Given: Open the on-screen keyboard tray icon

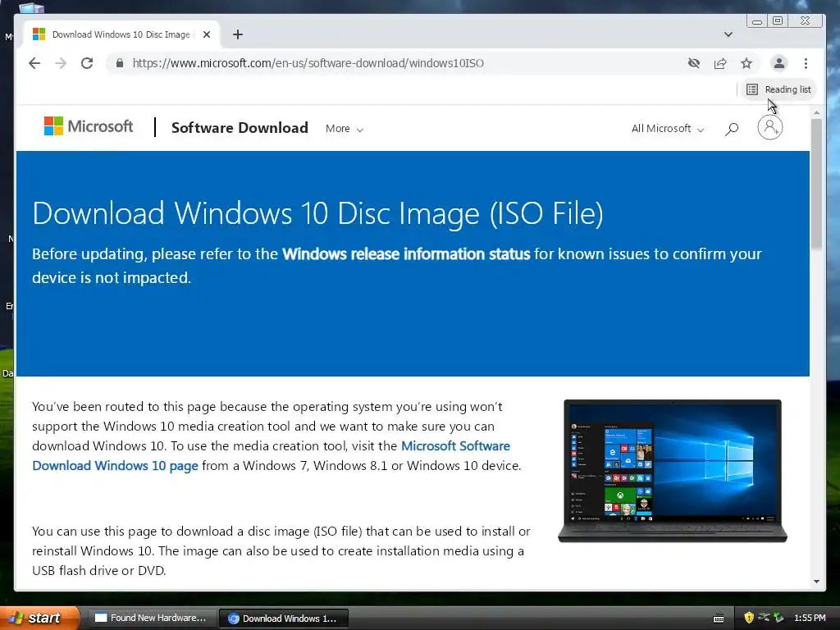Looking at the screenshot, I should [x=719, y=619].
